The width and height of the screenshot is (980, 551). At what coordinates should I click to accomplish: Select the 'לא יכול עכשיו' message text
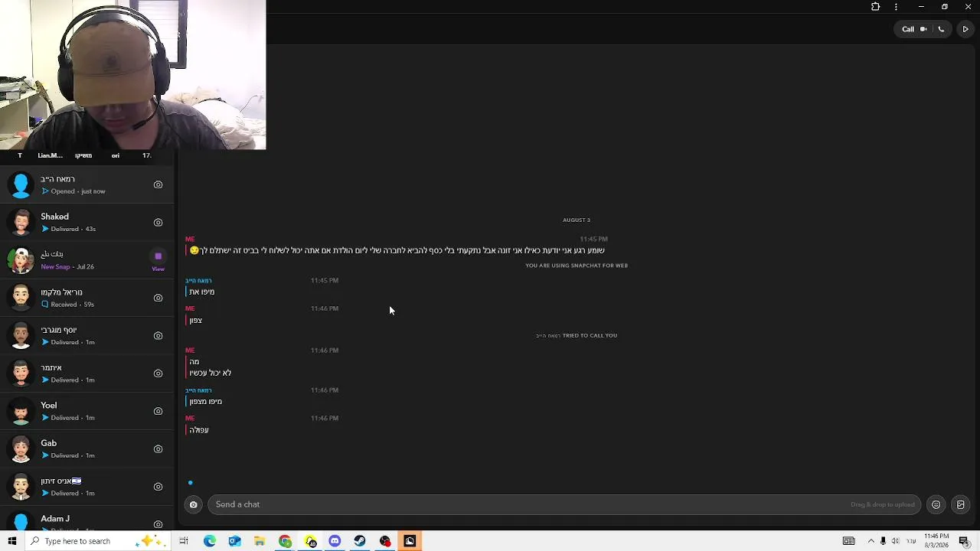(211, 373)
